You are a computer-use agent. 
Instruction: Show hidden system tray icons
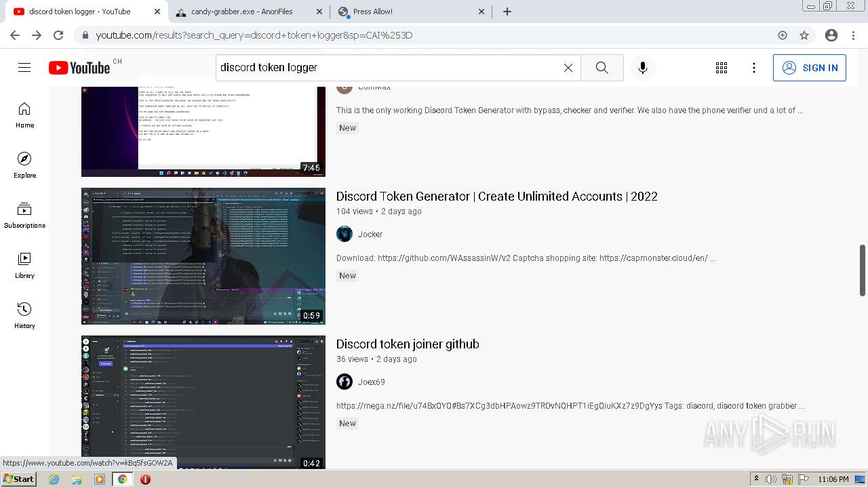pyautogui.click(x=756, y=479)
